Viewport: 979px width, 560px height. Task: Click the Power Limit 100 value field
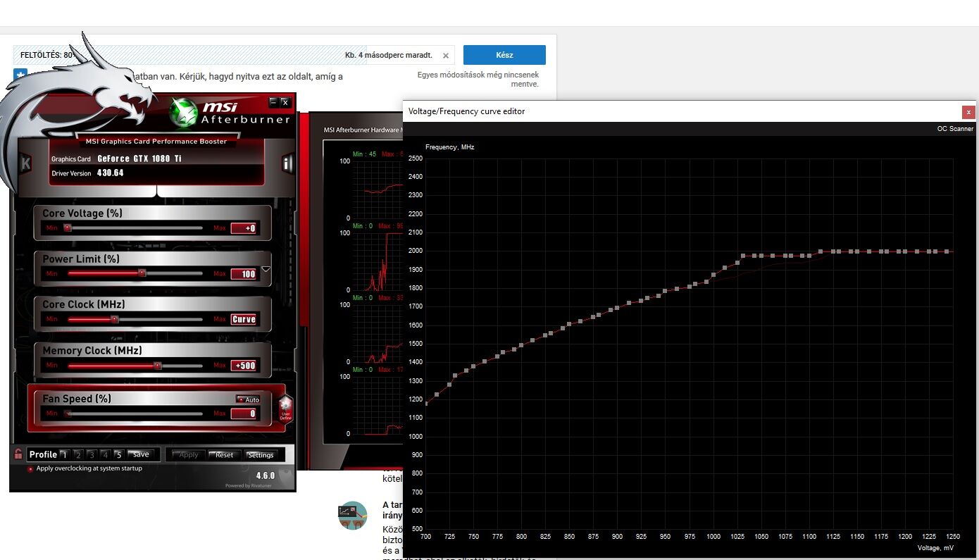pyautogui.click(x=244, y=273)
